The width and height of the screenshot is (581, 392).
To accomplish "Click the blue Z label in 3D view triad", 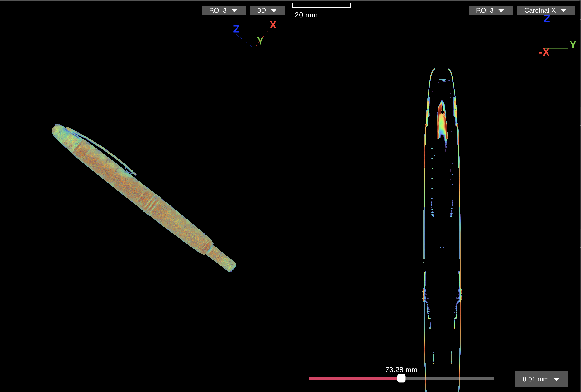I will pos(236,29).
